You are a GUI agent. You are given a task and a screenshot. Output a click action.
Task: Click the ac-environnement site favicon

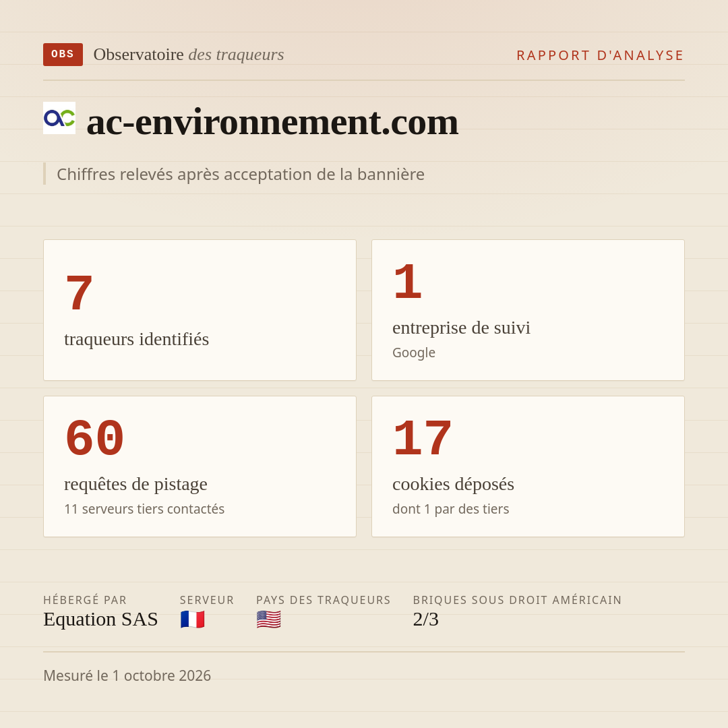point(59,118)
